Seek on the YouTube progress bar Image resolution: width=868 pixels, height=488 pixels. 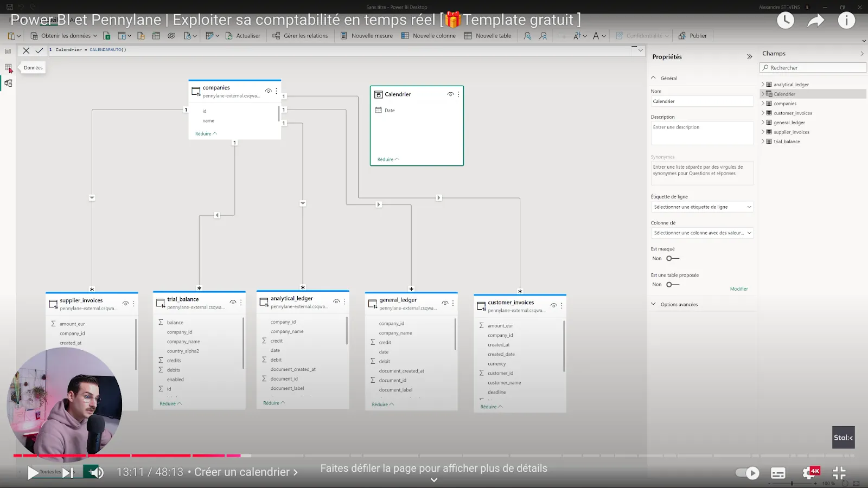pos(434,455)
